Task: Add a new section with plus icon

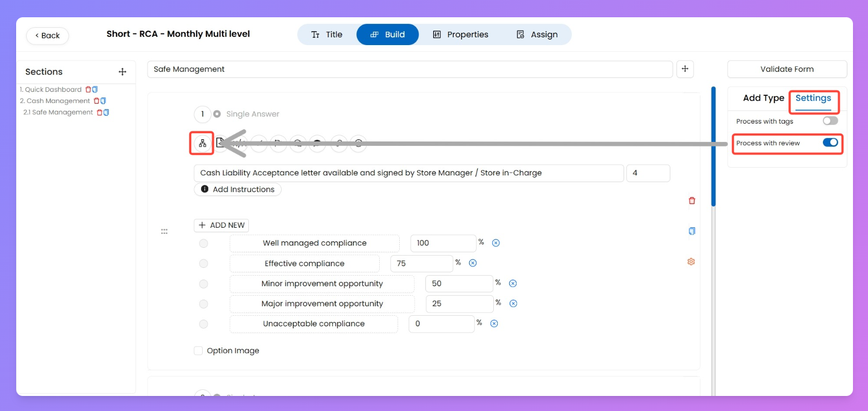Action: (122, 72)
